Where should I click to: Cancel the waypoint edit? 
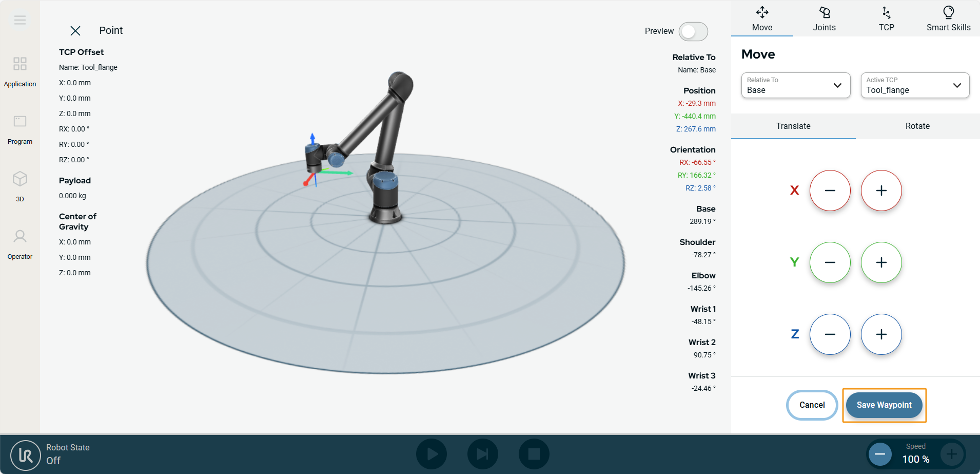[x=812, y=405]
